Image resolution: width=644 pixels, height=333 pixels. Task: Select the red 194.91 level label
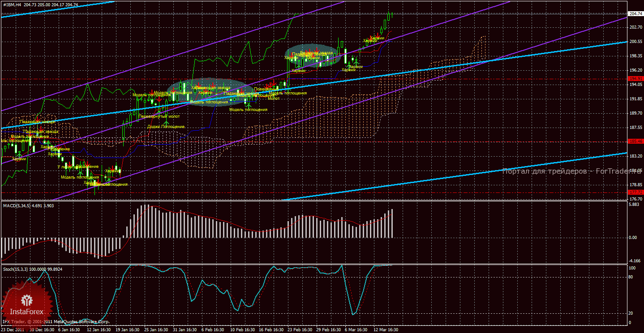pos(635,79)
